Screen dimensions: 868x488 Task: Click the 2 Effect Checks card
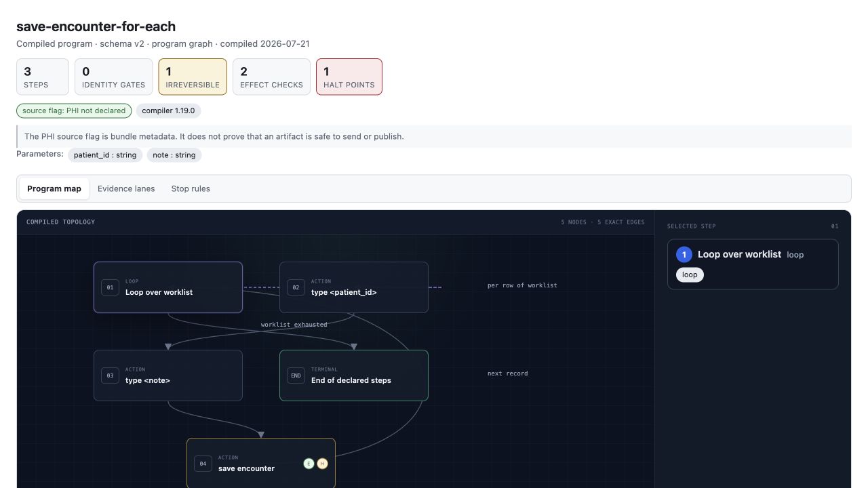pyautogui.click(x=271, y=77)
